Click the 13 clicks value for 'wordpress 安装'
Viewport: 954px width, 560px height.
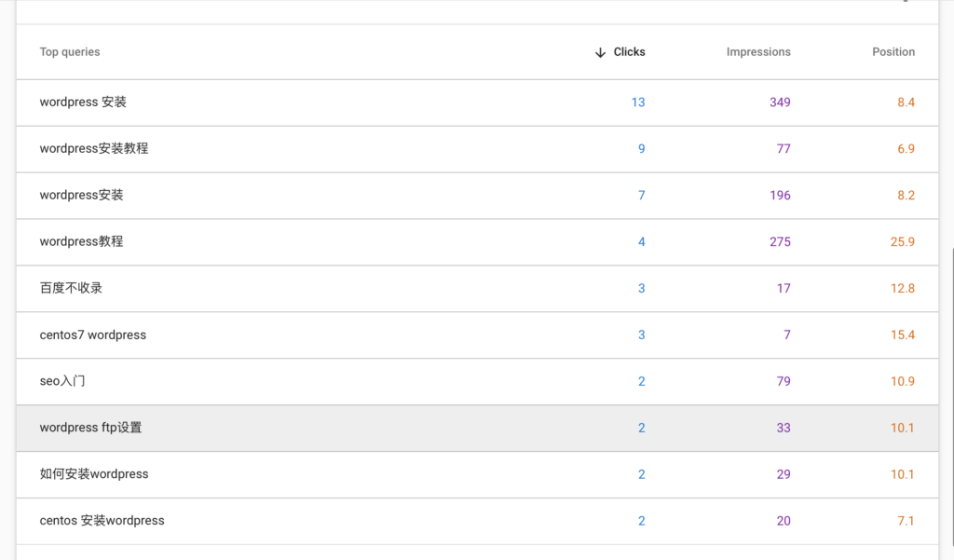637,102
